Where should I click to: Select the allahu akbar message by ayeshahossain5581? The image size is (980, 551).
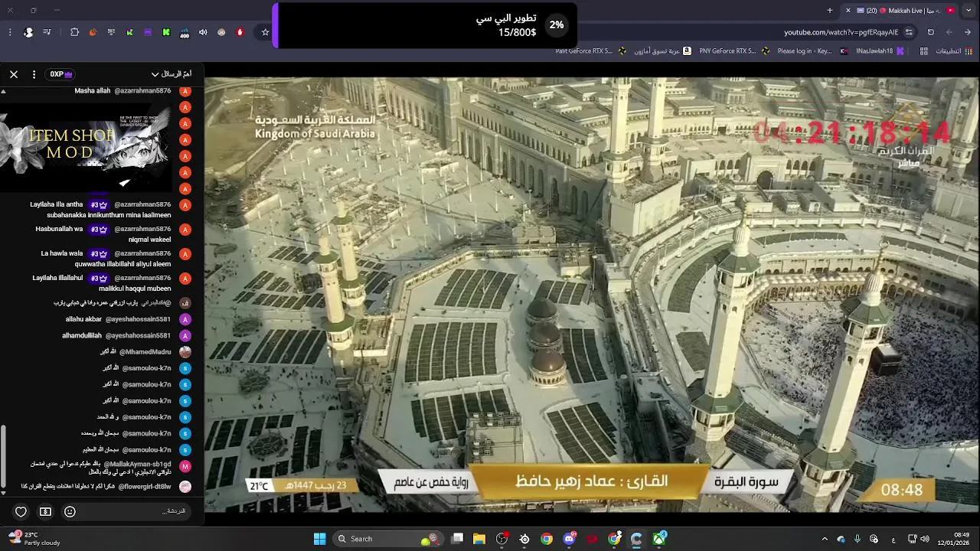coord(118,319)
